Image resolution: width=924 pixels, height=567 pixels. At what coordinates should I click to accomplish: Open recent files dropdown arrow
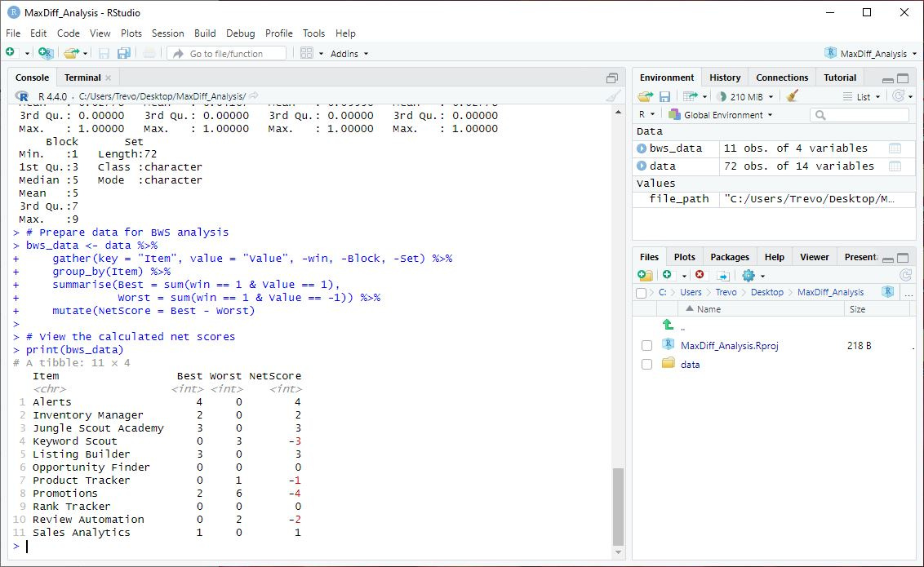pos(86,54)
